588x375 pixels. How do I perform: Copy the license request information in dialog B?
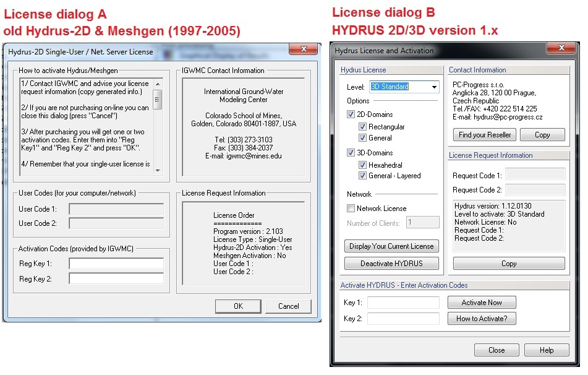509,264
